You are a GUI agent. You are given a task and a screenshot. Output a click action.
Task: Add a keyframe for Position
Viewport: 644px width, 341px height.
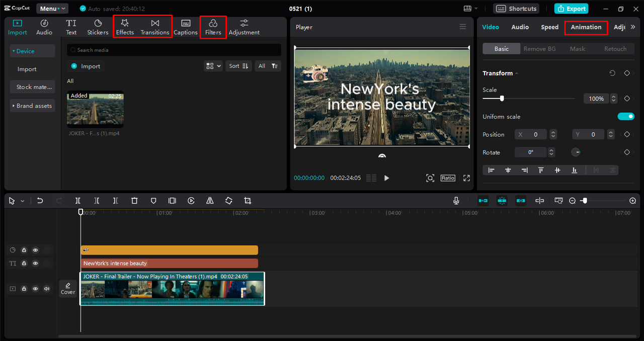627,134
